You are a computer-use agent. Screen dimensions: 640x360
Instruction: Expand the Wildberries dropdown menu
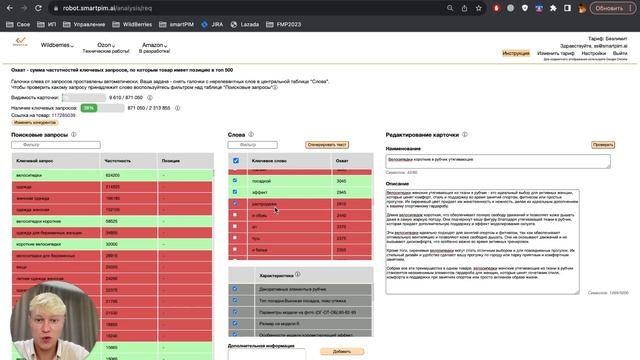tap(57, 45)
